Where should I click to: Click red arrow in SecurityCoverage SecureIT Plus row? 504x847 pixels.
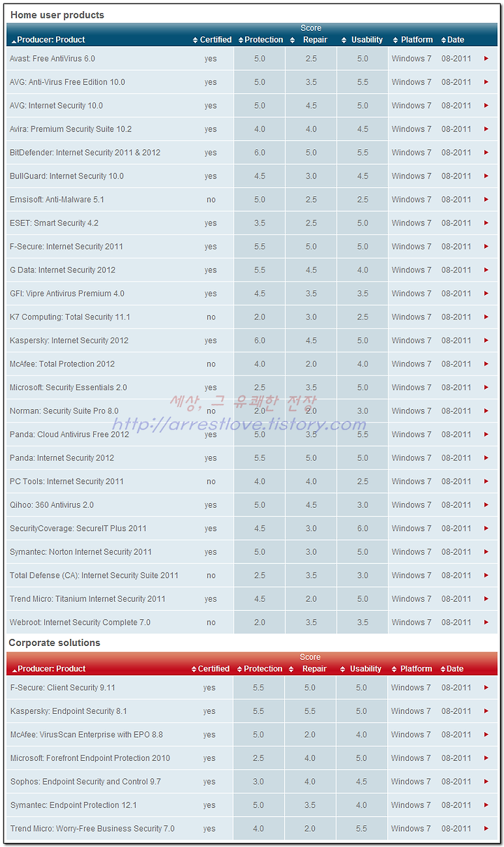tap(486, 528)
